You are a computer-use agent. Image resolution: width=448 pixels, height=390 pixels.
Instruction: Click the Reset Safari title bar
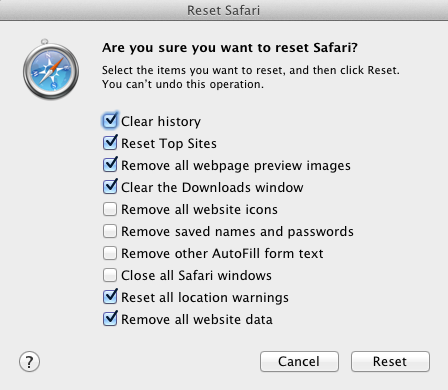pyautogui.click(x=224, y=10)
